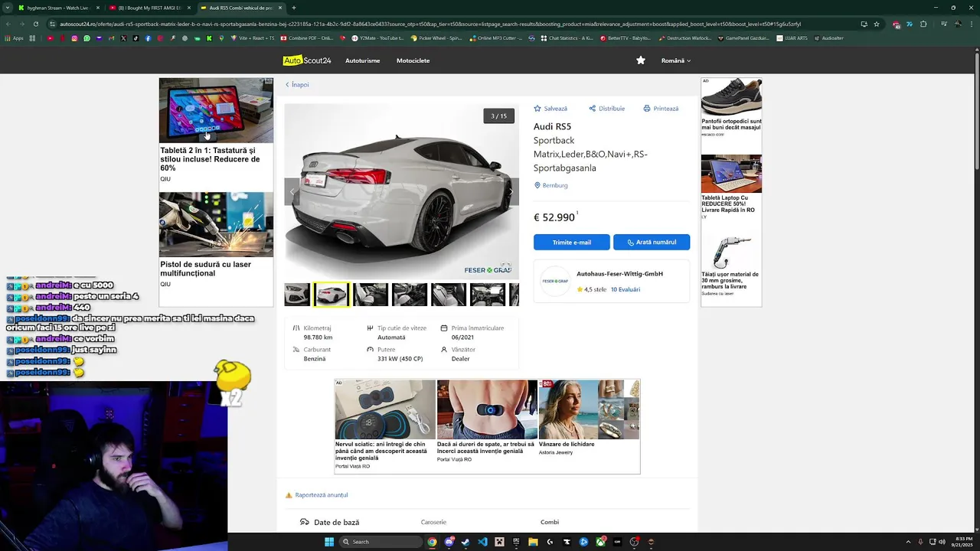Open the Apps bookmarks shortcut
Viewport: 980px width, 551px height.
pyautogui.click(x=14, y=38)
